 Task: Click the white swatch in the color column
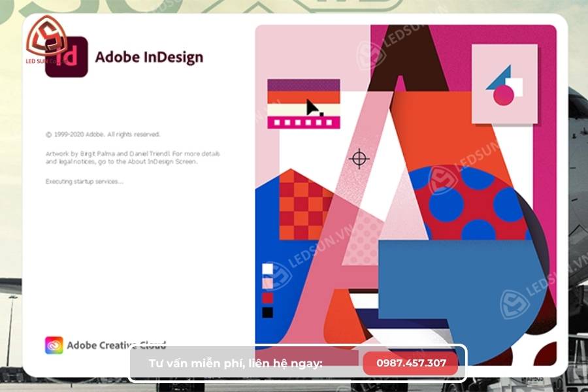266,268
